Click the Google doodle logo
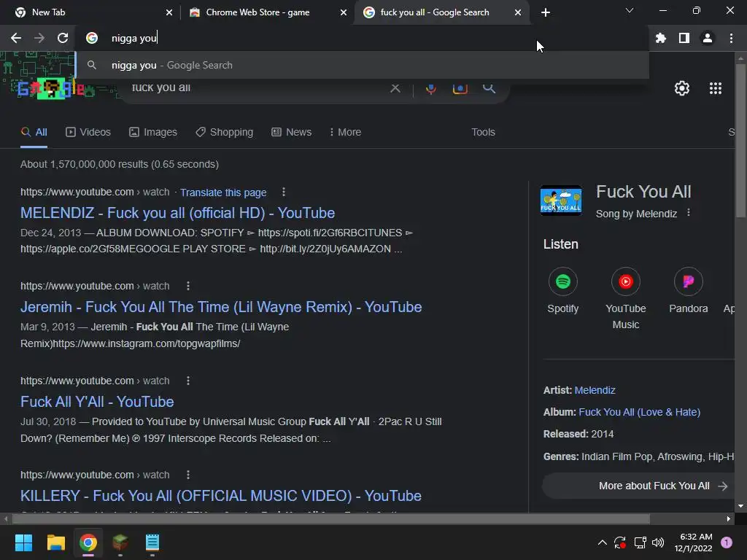This screenshot has height=560, width=747. pyautogui.click(x=52, y=88)
